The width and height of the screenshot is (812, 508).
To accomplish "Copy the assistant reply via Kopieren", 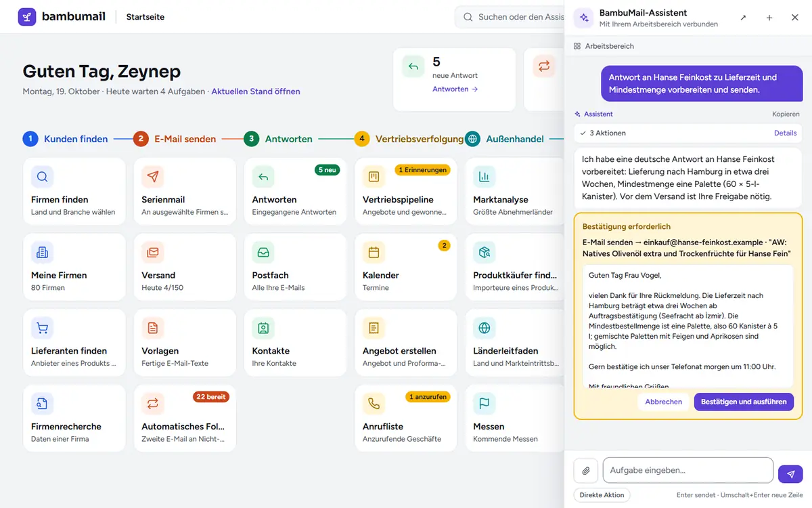I will [786, 114].
